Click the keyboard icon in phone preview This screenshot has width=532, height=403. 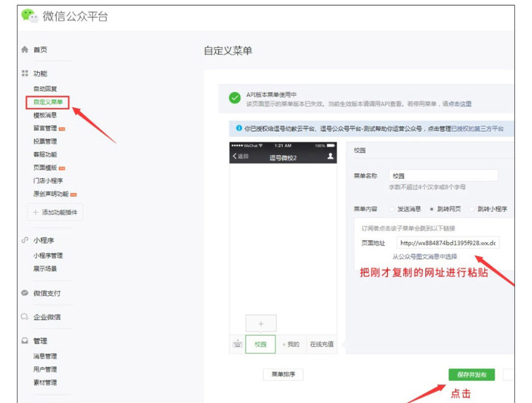[x=237, y=344]
